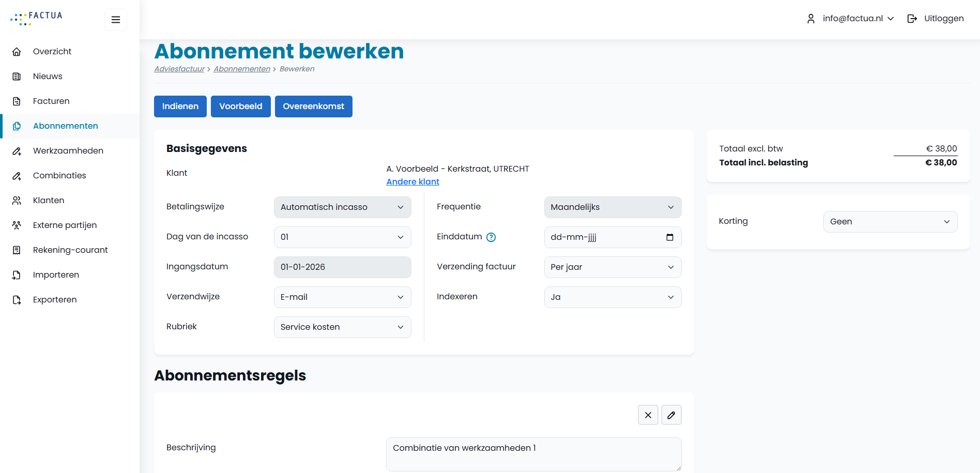Viewport: 980px width, 473px height.
Task: Click the Overeenkomst button
Action: tap(314, 106)
